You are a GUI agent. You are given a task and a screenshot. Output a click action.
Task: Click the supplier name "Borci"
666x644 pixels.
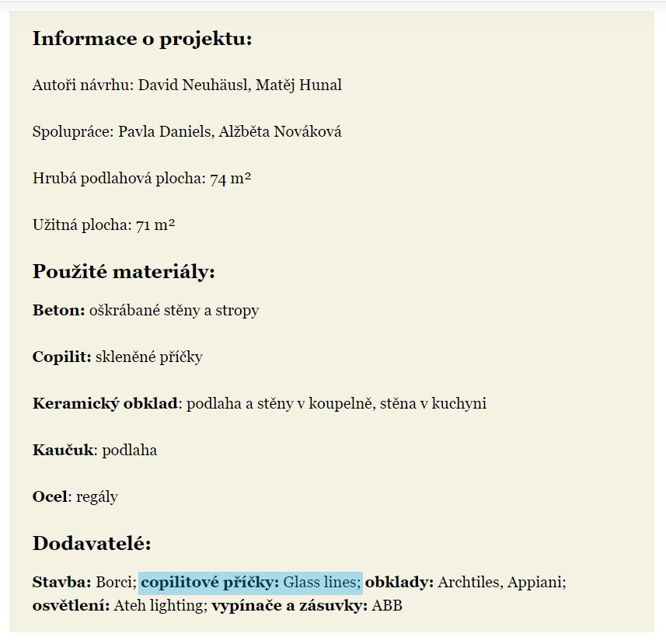115,583
